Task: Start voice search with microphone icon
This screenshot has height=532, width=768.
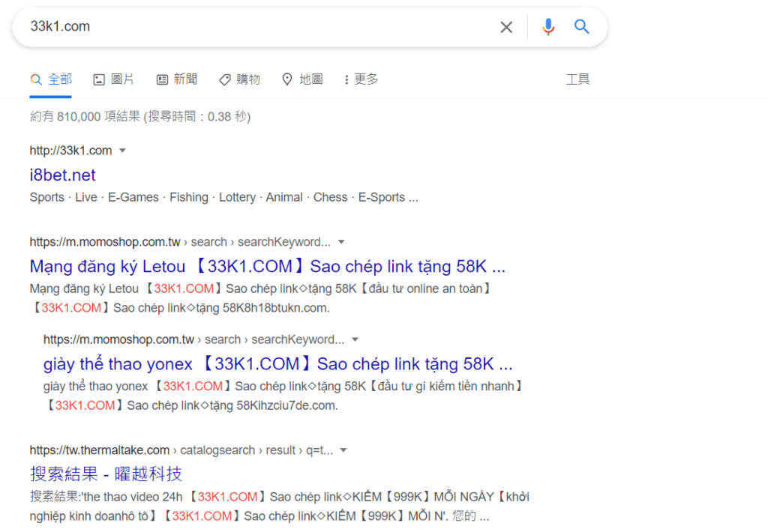Action: [548, 27]
